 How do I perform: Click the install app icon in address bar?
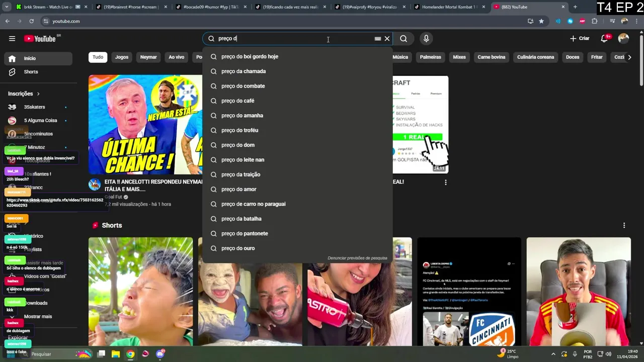pos(530,21)
